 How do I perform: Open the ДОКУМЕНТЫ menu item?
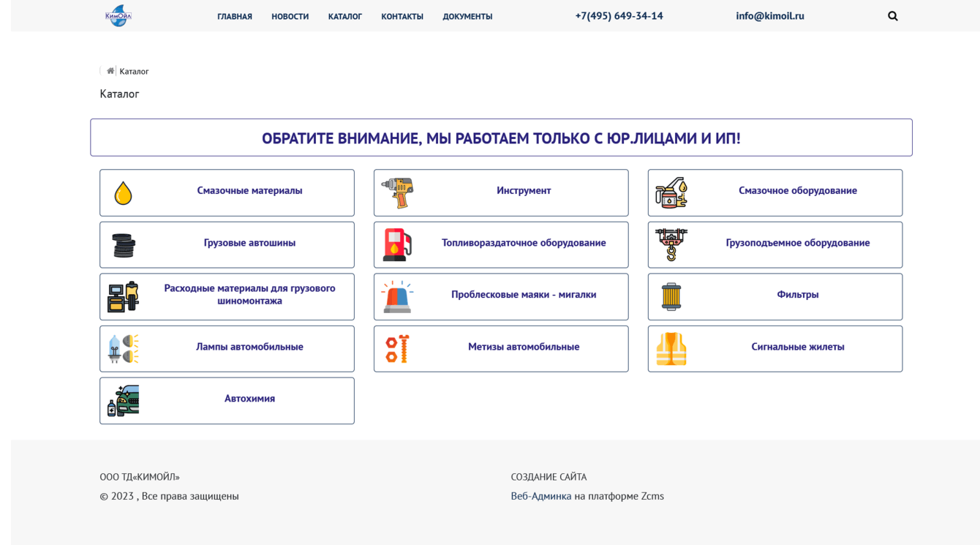(x=467, y=16)
